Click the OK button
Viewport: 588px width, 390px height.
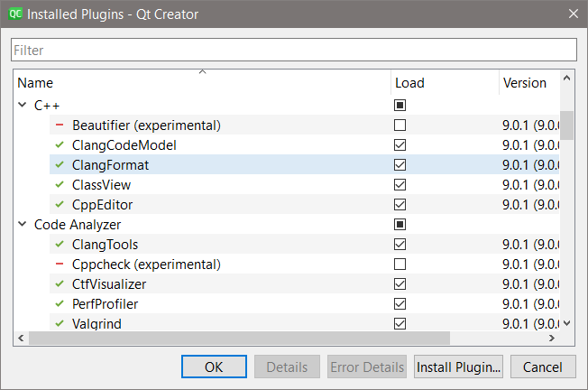point(214,367)
